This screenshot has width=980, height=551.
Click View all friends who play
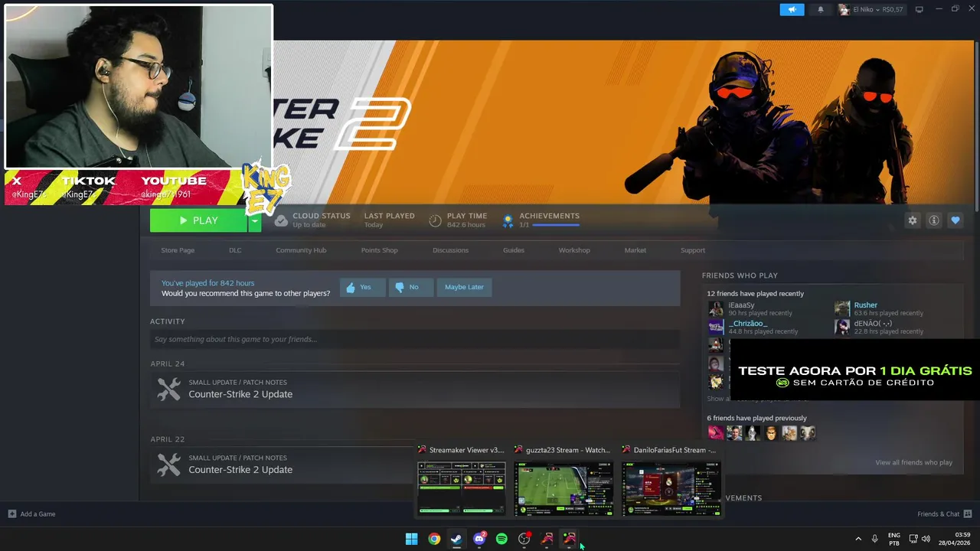(x=914, y=462)
